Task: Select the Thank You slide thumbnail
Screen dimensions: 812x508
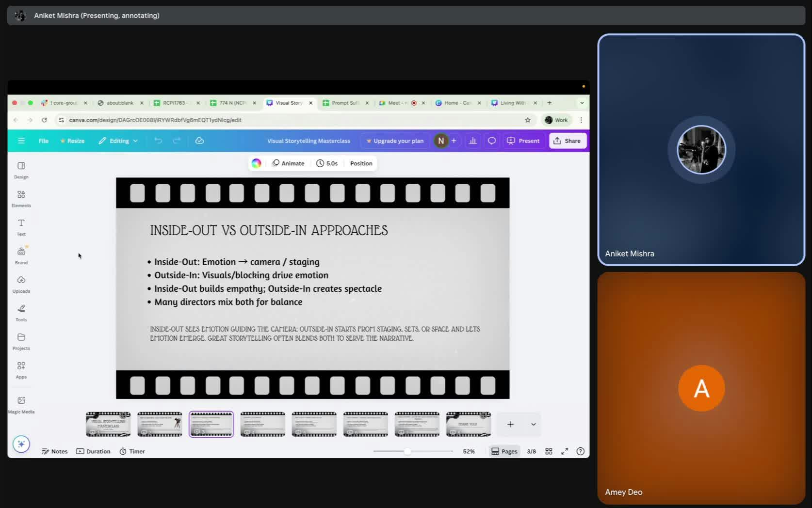Action: [468, 424]
